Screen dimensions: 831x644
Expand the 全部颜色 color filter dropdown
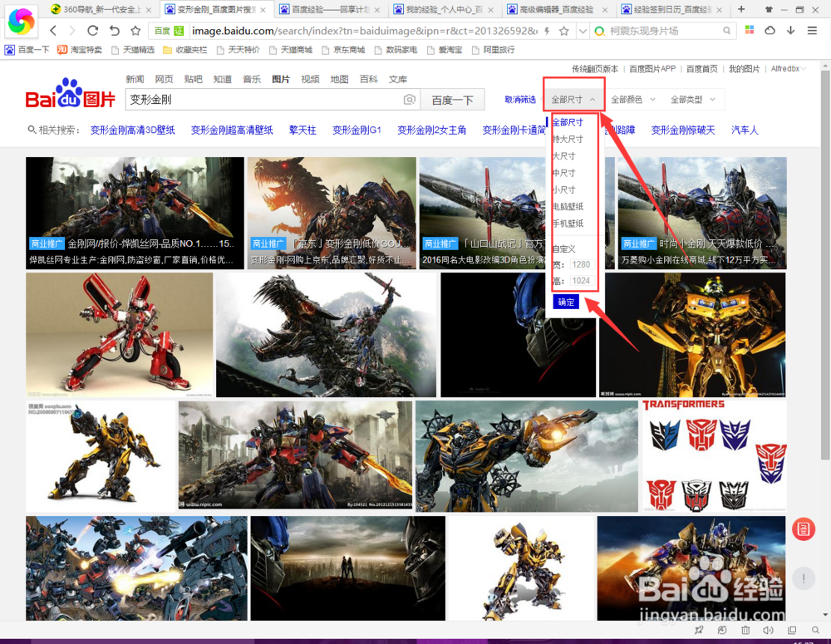coord(632,99)
